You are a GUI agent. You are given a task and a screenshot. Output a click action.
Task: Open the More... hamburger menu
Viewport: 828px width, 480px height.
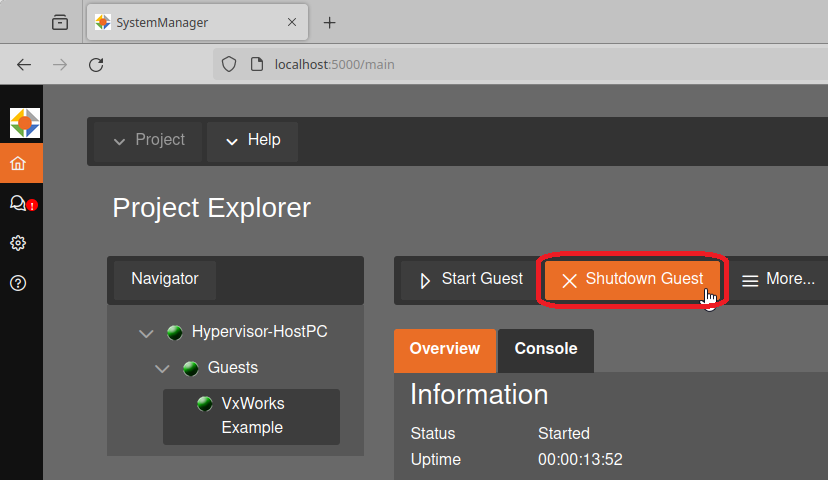pos(778,279)
